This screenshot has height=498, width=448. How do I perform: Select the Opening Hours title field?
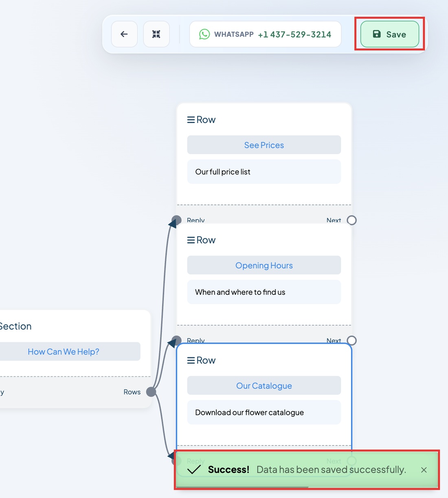click(x=264, y=265)
